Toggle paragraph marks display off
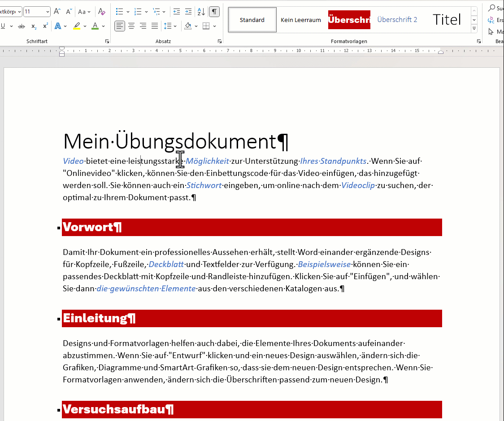Image resolution: width=504 pixels, height=421 pixels. click(214, 12)
